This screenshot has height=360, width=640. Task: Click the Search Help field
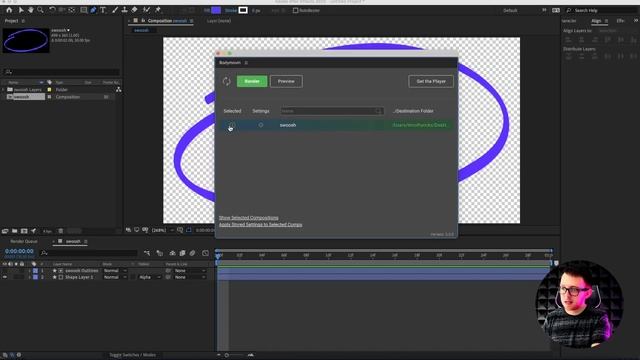(602, 11)
